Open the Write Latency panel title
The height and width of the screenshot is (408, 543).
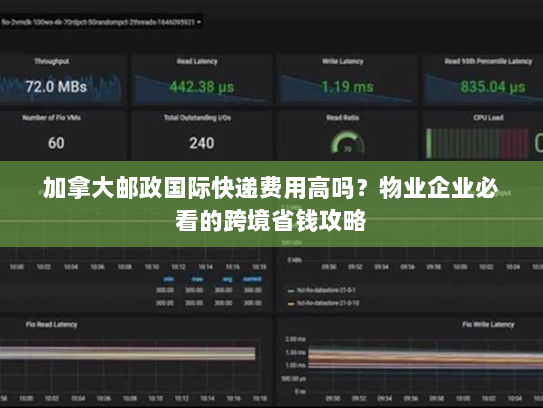(342, 61)
